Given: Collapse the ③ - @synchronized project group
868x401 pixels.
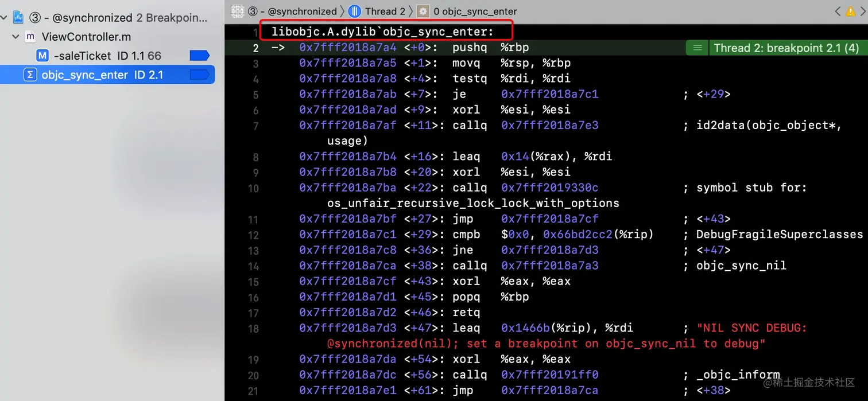Looking at the screenshot, I should (x=5, y=18).
